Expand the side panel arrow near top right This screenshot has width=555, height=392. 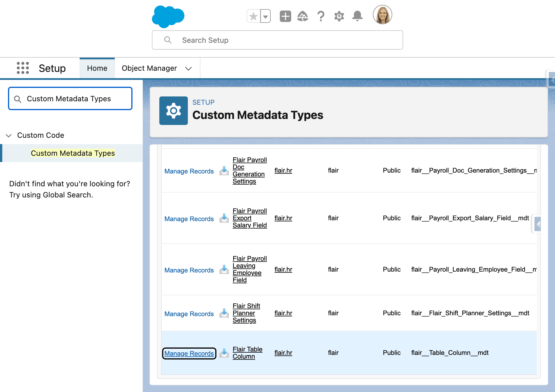551,80
